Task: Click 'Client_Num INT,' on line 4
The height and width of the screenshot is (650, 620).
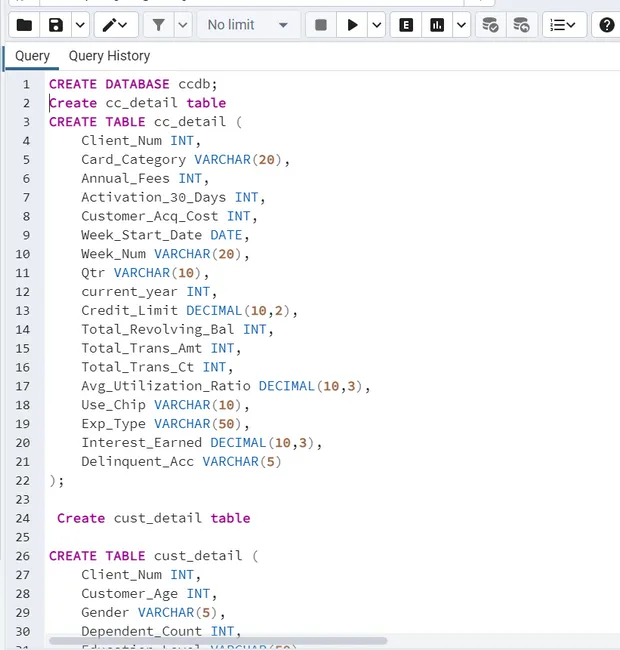Action: click(141, 141)
